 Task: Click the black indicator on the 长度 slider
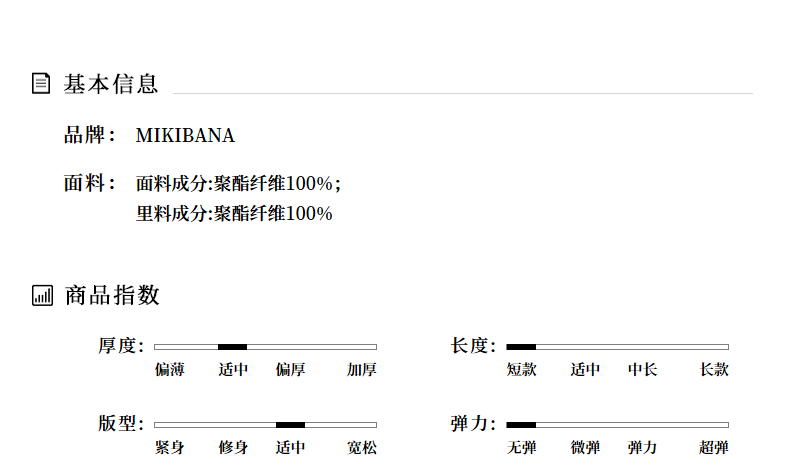coord(521,346)
